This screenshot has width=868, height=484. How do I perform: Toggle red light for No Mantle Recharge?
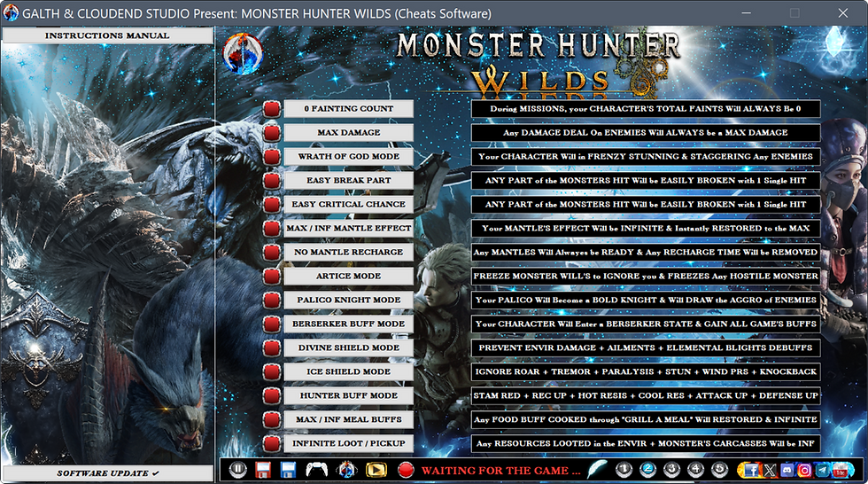[272, 252]
